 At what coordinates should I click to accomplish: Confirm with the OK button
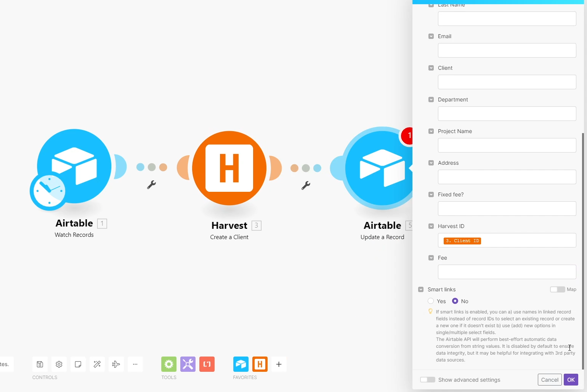tap(571, 380)
